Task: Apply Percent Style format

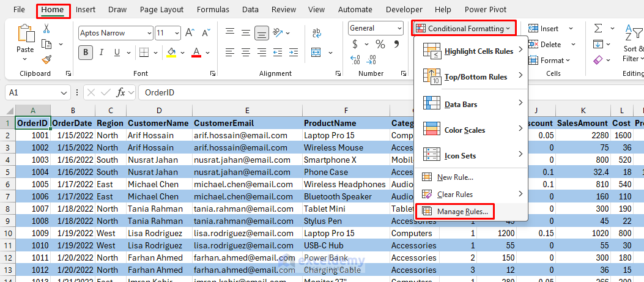Action: (x=380, y=44)
